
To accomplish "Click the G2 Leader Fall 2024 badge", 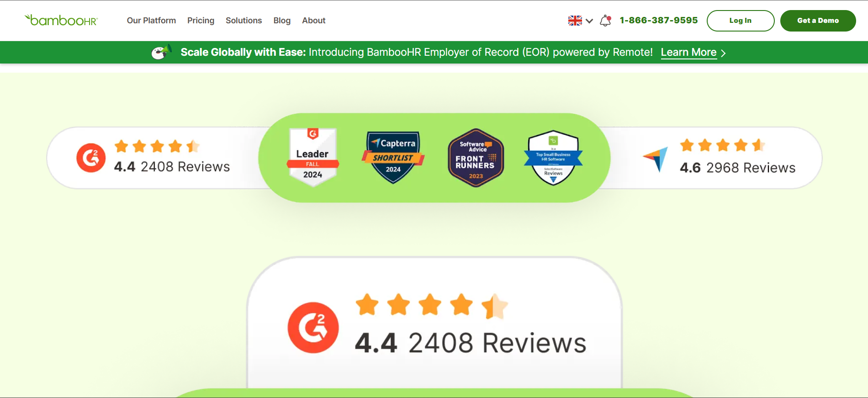I will 313,157.
